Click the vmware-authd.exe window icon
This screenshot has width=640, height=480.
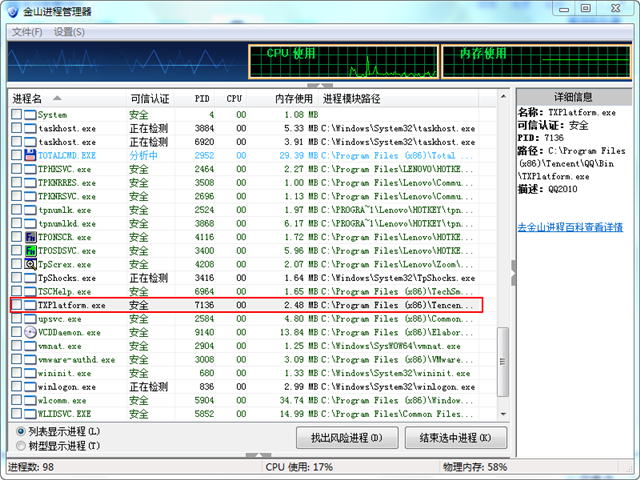click(30, 360)
